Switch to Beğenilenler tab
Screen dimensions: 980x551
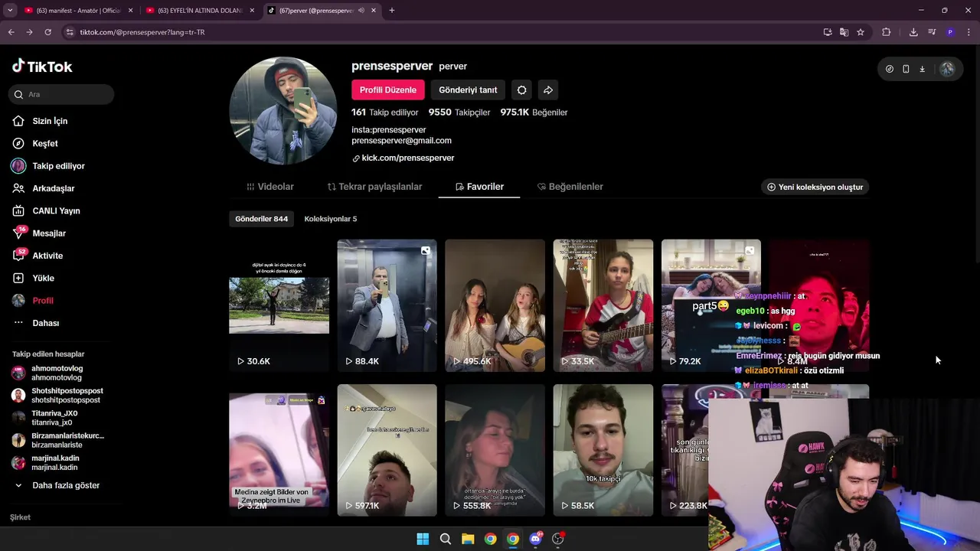[570, 187]
